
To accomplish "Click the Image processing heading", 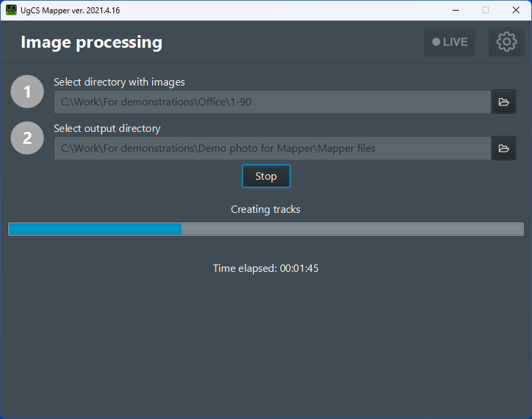I will (x=92, y=42).
